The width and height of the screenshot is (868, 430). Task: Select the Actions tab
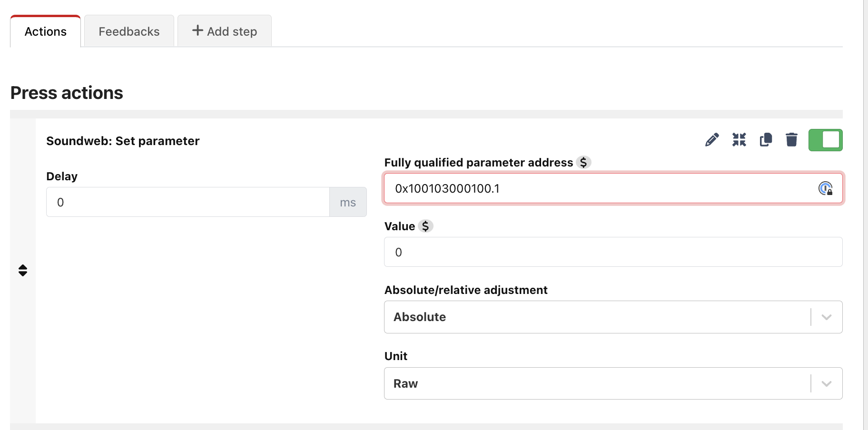point(46,31)
